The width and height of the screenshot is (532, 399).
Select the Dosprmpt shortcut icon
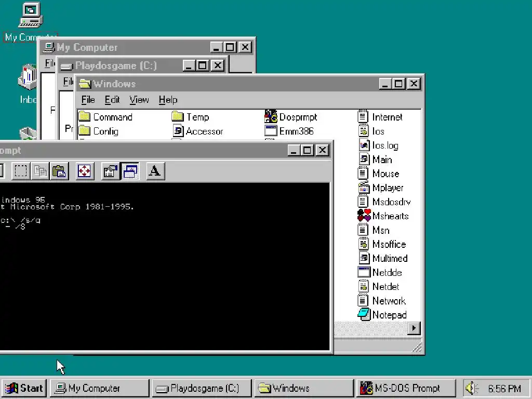click(271, 116)
